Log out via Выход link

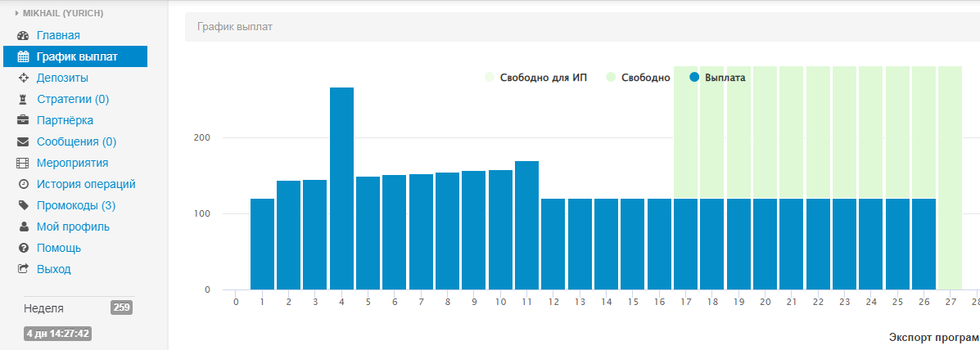click(53, 269)
